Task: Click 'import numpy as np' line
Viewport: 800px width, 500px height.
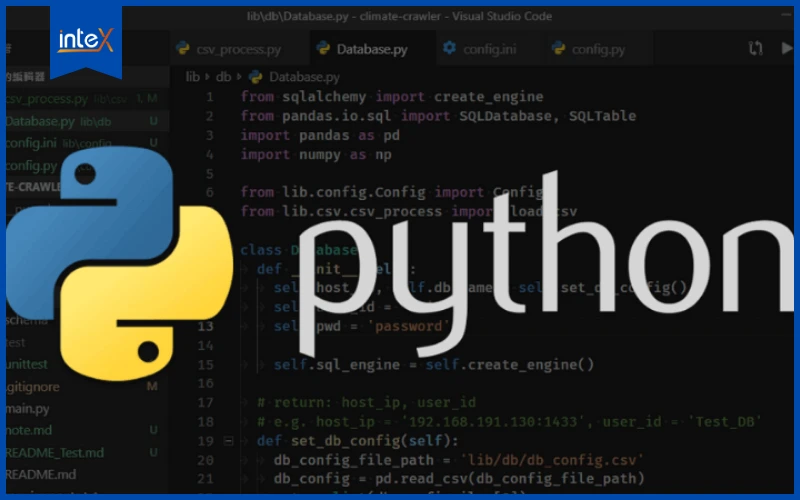Action: click(316, 155)
